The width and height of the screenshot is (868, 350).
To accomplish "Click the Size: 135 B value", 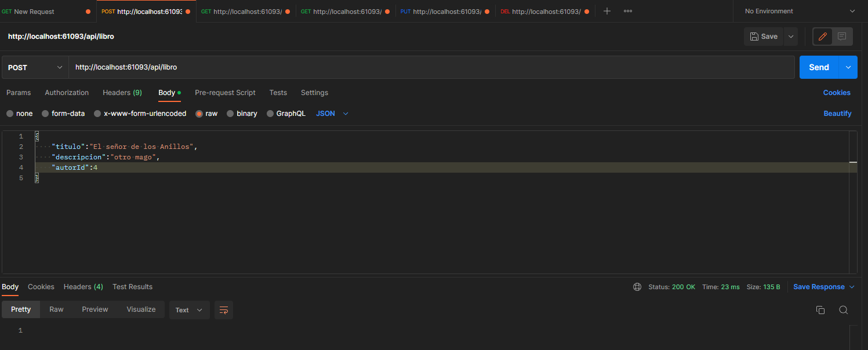I will (764, 287).
